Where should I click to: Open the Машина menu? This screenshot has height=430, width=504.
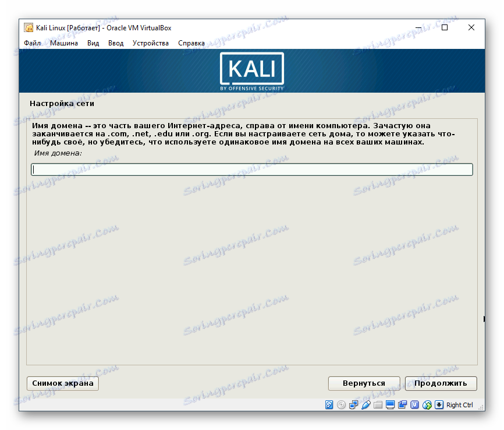tap(64, 43)
